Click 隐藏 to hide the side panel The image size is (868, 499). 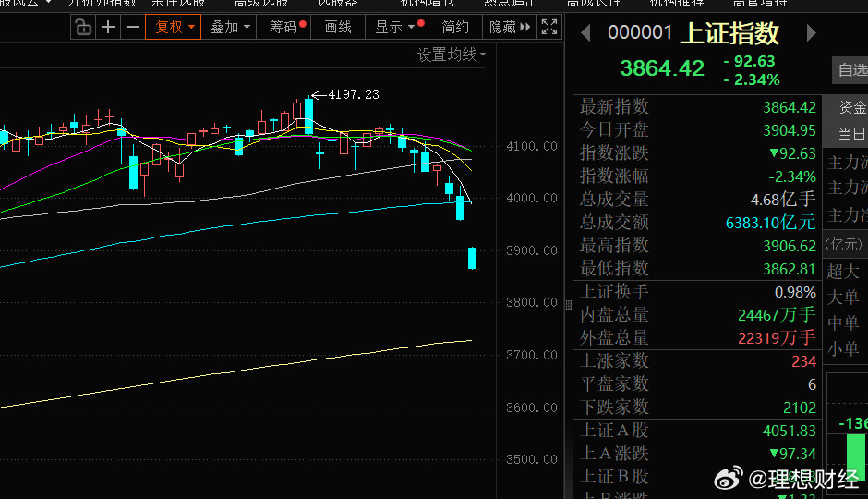510,27
